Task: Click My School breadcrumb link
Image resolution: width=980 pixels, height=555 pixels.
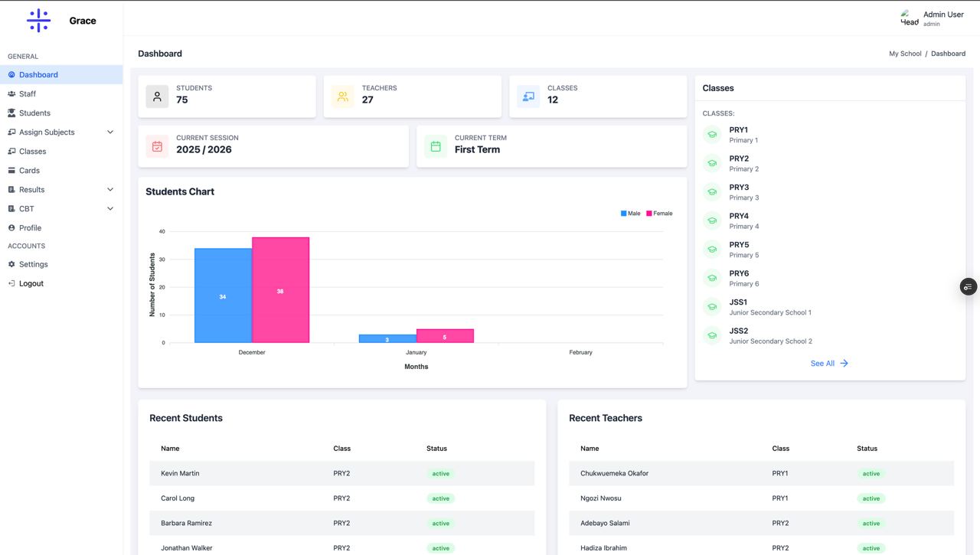Action: point(905,54)
